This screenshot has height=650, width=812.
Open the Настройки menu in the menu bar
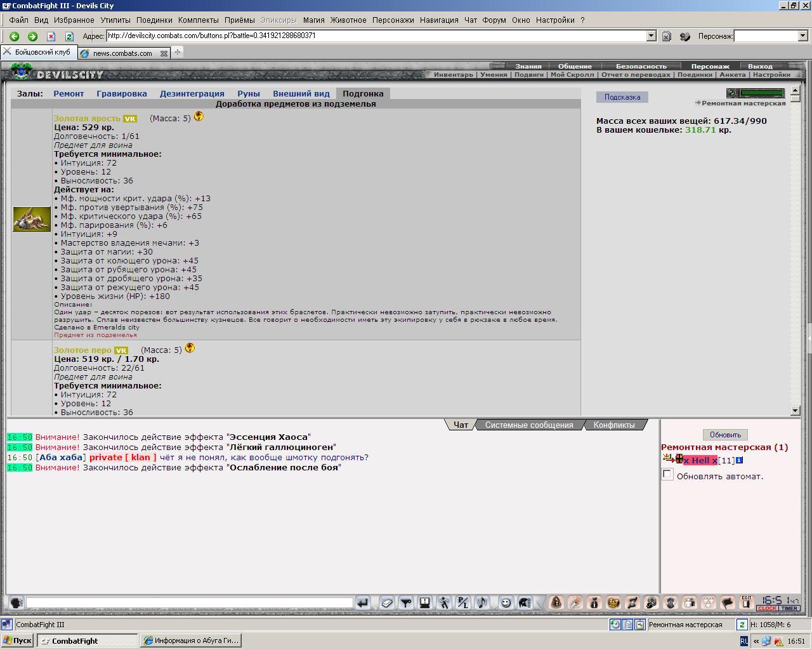554,20
